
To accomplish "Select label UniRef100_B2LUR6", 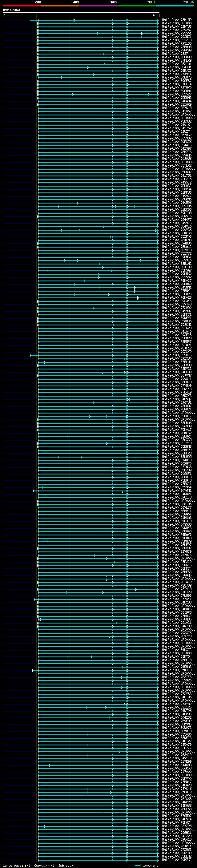I will point(177,294).
